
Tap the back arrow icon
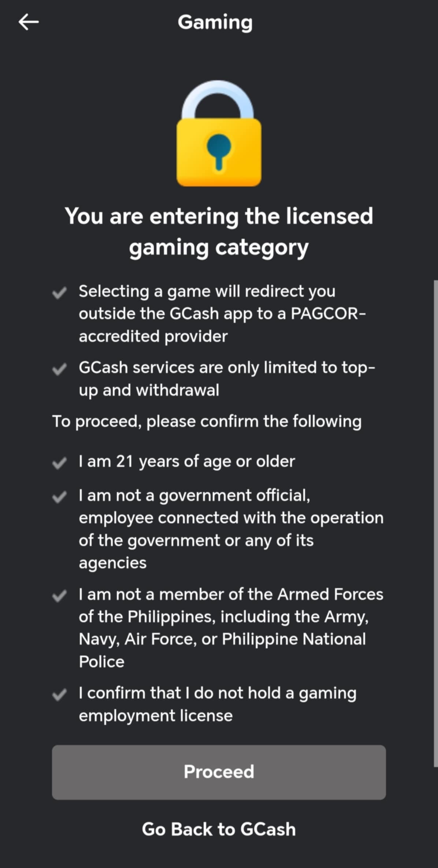click(x=29, y=22)
